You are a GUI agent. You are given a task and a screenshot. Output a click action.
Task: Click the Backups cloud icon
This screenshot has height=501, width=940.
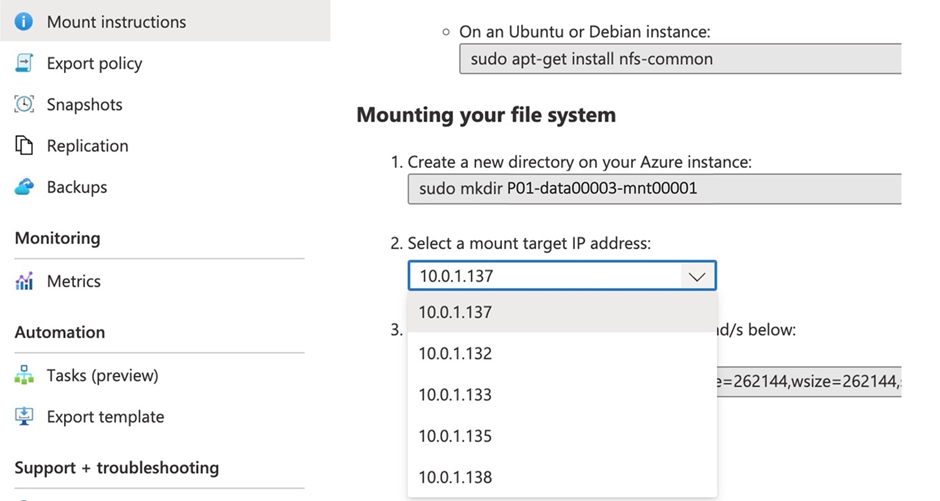[25, 187]
